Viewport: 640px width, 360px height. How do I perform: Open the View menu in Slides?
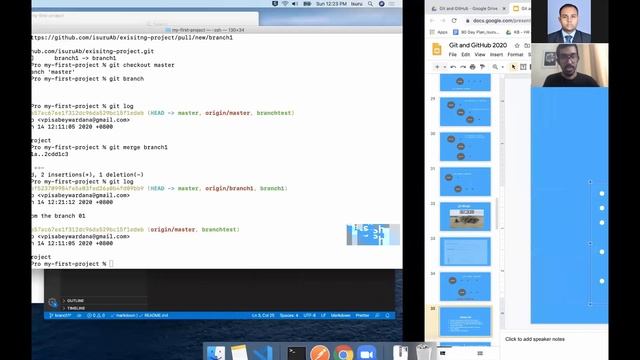click(480, 54)
